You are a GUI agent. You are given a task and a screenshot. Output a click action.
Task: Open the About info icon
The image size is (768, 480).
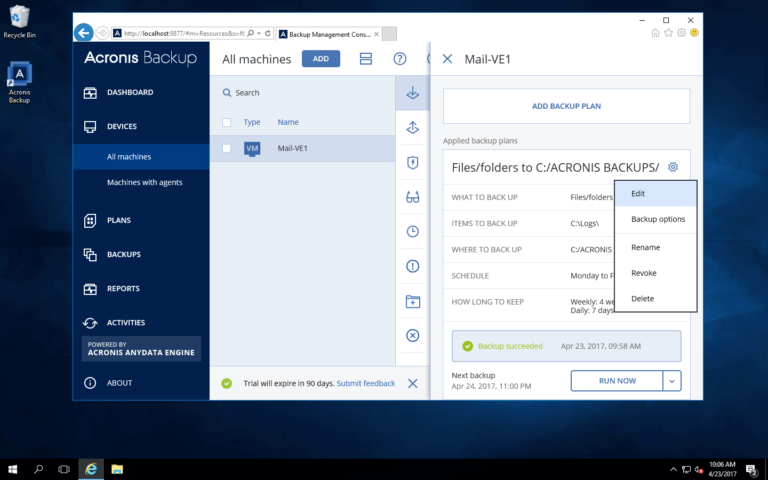(90, 383)
